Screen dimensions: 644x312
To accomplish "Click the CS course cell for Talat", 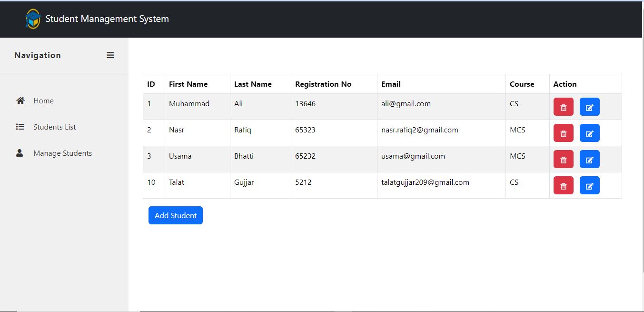I will (x=528, y=185).
